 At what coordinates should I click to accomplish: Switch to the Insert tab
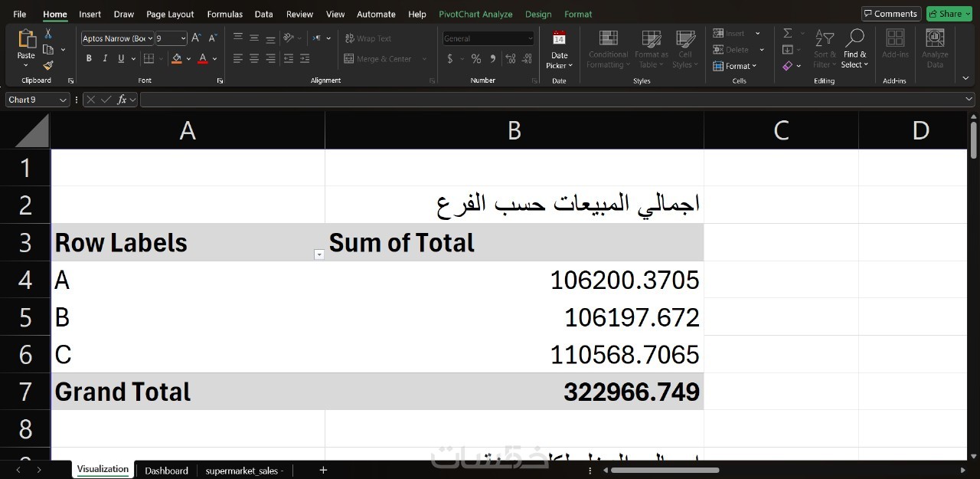(90, 14)
